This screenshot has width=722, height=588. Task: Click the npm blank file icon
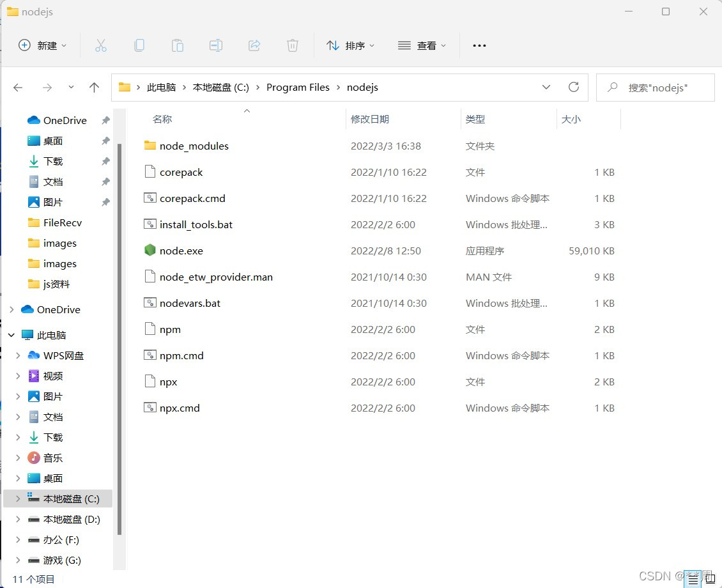150,329
